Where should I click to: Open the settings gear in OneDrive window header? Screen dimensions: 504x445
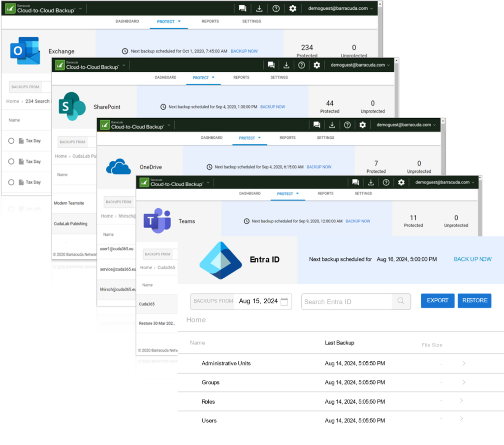(363, 125)
